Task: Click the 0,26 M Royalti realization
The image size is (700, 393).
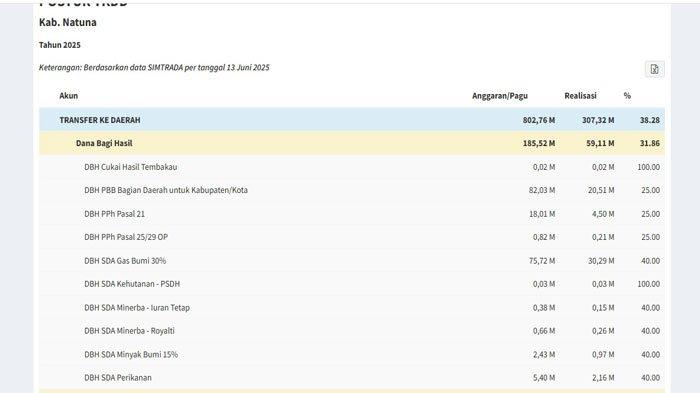Action: pos(603,331)
